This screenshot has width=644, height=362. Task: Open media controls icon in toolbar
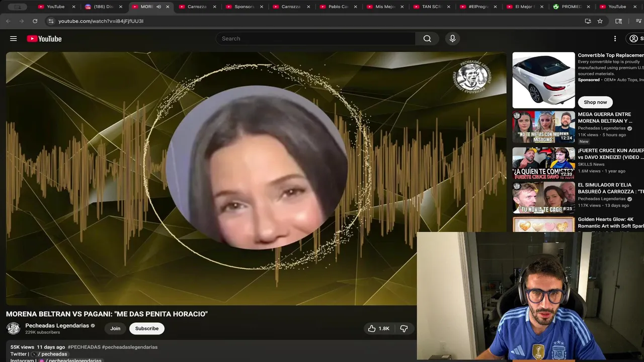pyautogui.click(x=639, y=21)
